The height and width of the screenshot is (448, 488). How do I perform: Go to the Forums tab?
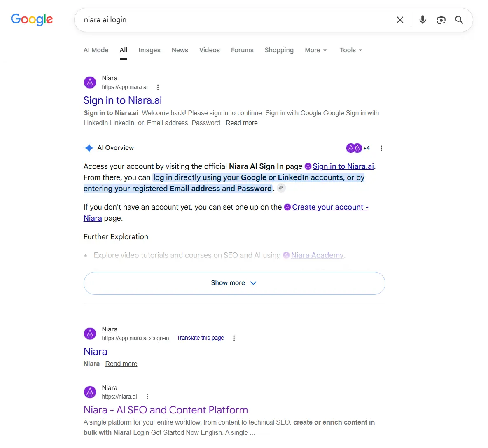pyautogui.click(x=242, y=50)
